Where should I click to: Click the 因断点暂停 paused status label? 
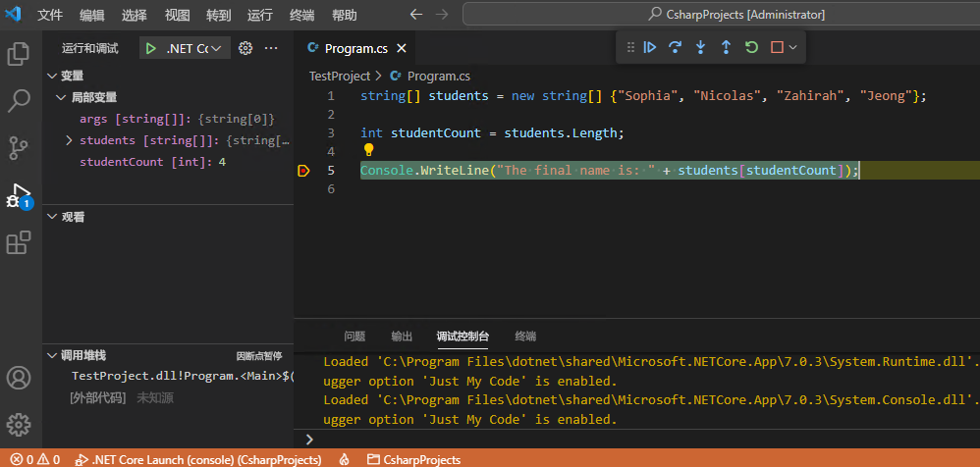coord(259,356)
